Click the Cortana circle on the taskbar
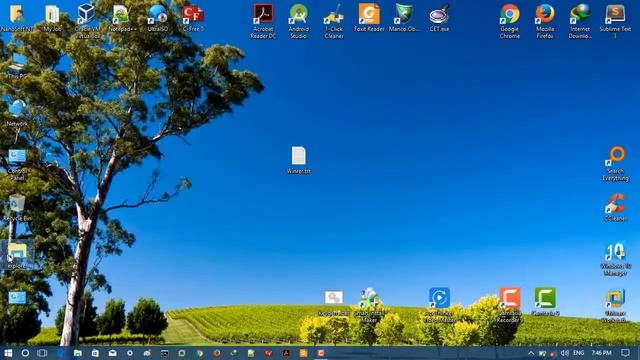This screenshot has height=360, width=640. pos(25,353)
